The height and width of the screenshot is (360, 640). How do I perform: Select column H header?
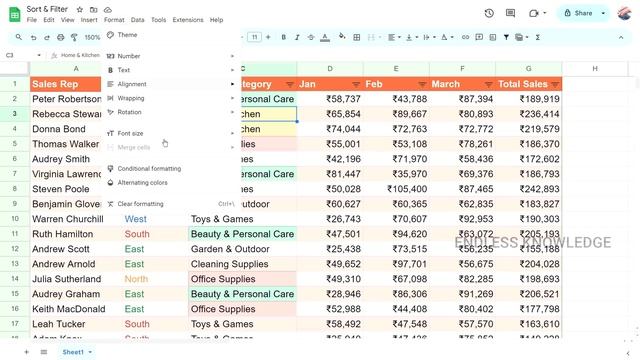pos(595,69)
